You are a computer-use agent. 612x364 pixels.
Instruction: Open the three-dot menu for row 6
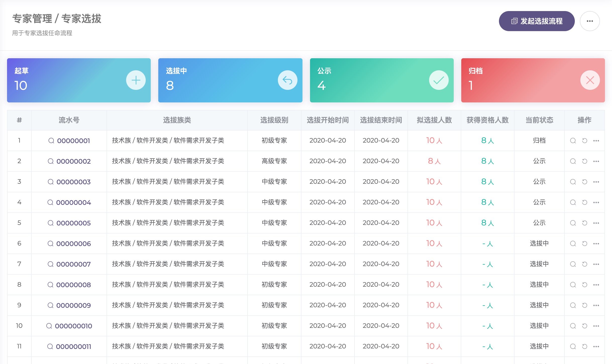[x=596, y=244]
